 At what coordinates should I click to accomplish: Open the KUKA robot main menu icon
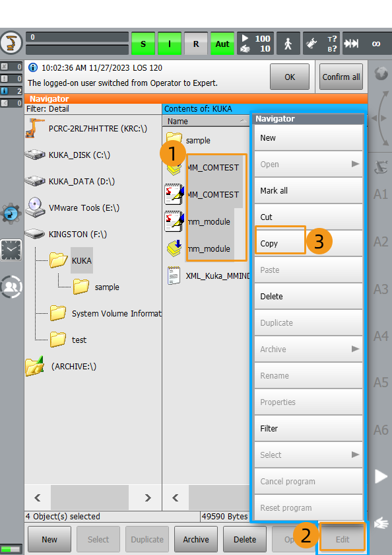point(12,43)
